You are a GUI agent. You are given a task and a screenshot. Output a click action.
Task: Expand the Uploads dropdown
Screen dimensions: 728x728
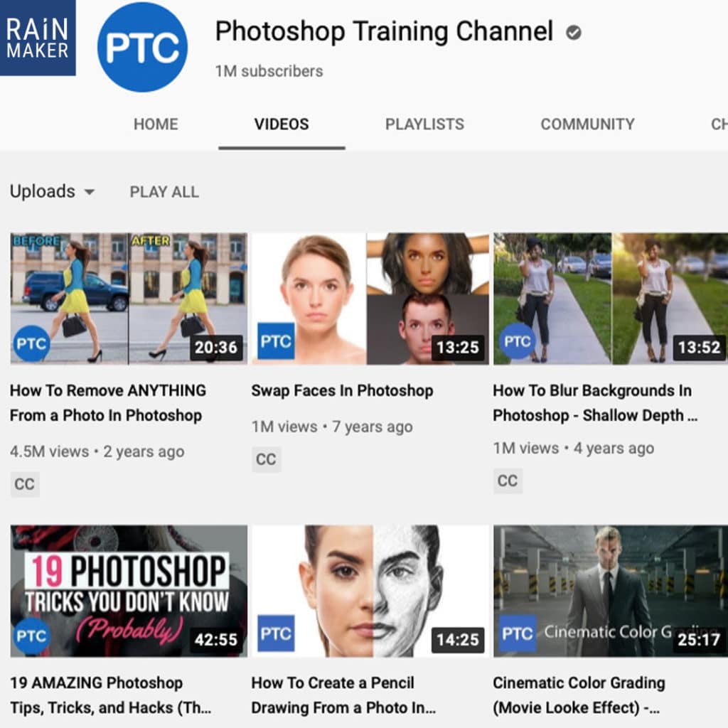(x=52, y=192)
